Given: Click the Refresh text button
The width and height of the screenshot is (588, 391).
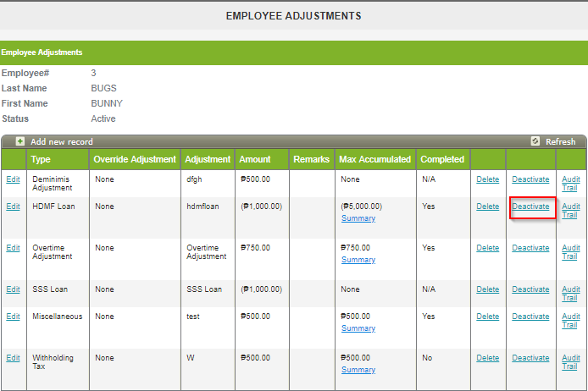Looking at the screenshot, I should point(560,141).
